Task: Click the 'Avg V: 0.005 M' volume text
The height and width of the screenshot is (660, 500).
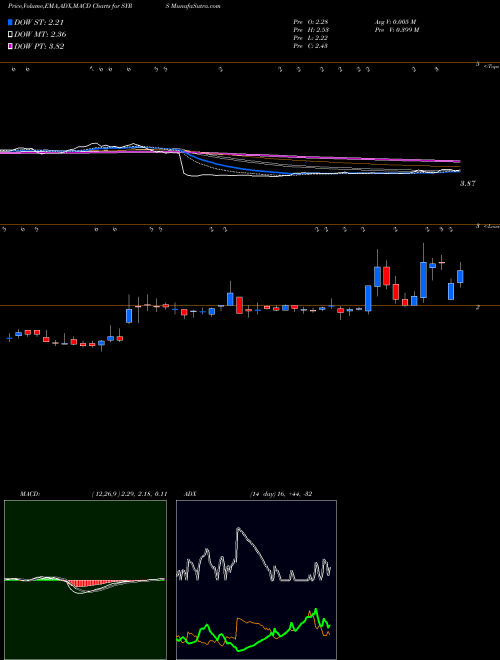Action: (x=395, y=21)
